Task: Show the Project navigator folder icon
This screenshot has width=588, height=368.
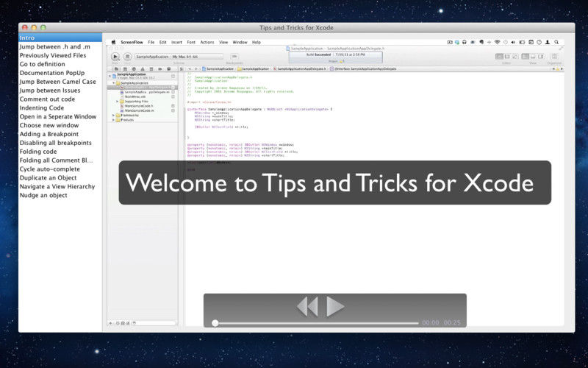Action: [116, 69]
